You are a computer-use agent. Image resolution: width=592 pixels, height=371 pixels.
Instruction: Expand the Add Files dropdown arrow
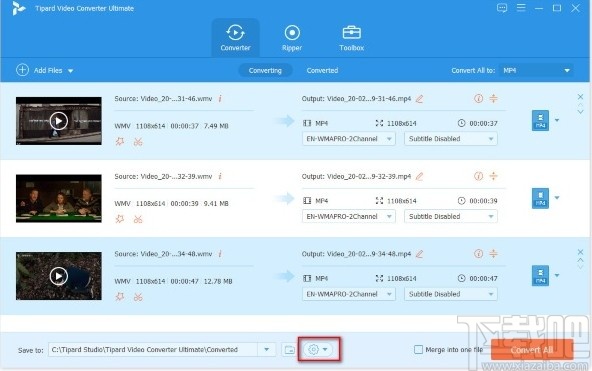[71, 71]
